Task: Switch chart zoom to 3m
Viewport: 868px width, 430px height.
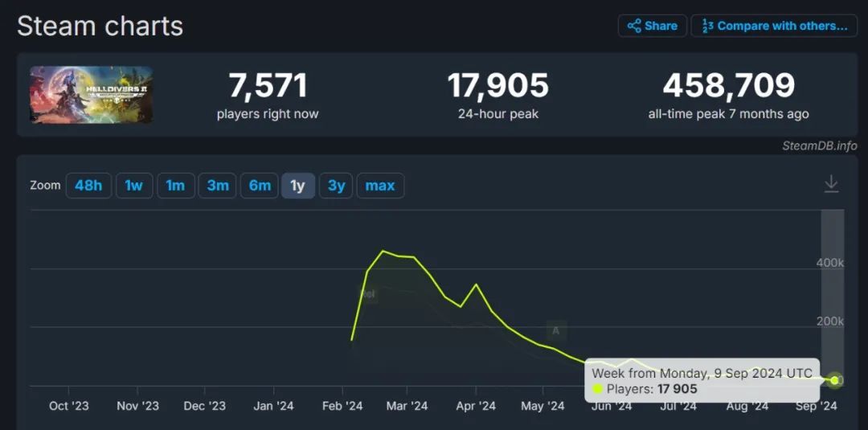Action: coord(218,186)
